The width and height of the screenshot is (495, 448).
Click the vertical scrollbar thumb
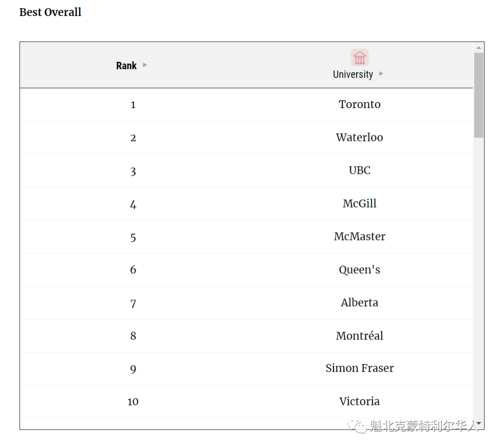point(478,95)
